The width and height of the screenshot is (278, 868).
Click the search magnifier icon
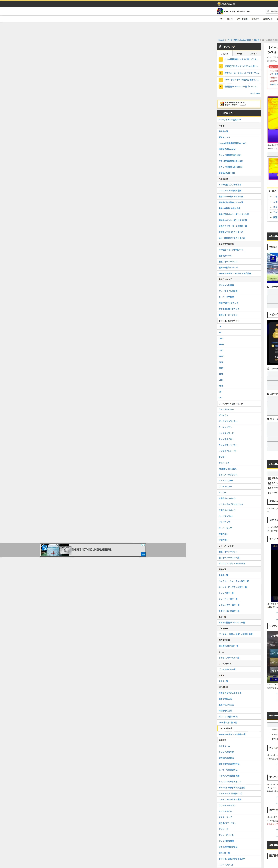coord(268,11)
